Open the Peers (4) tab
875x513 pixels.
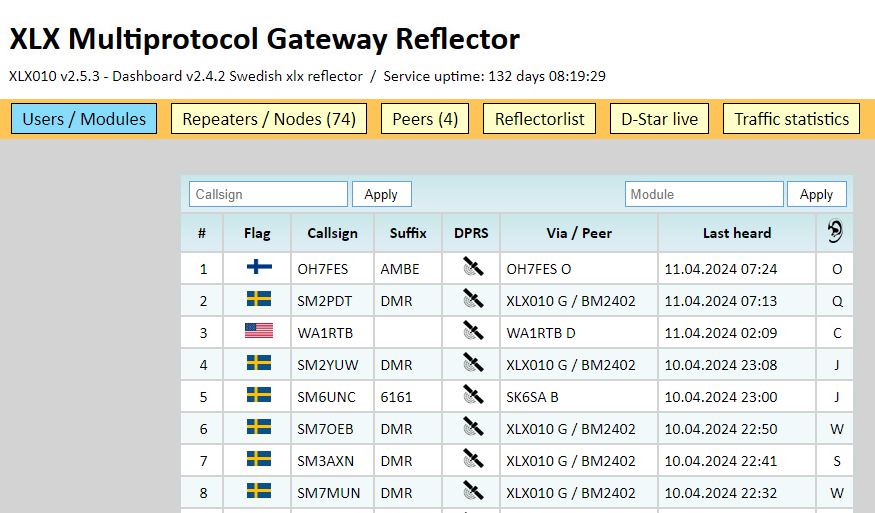pos(425,119)
